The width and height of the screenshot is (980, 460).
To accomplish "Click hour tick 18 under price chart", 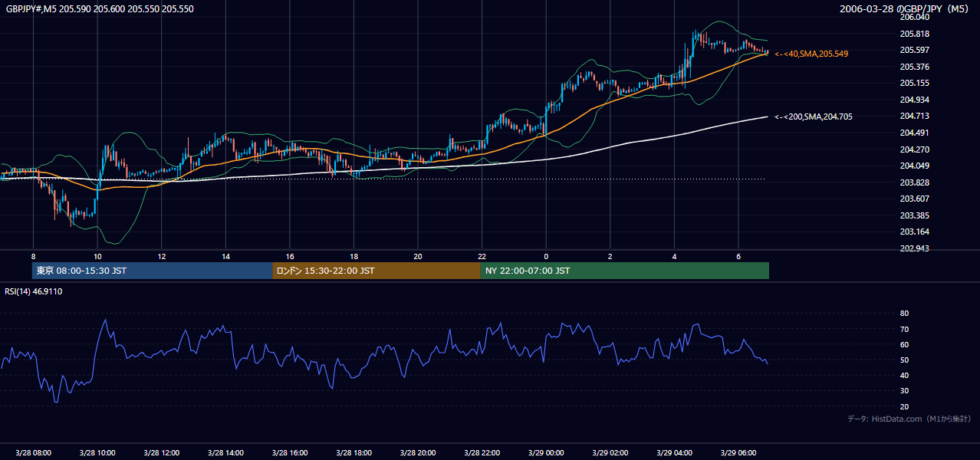I will [x=354, y=256].
